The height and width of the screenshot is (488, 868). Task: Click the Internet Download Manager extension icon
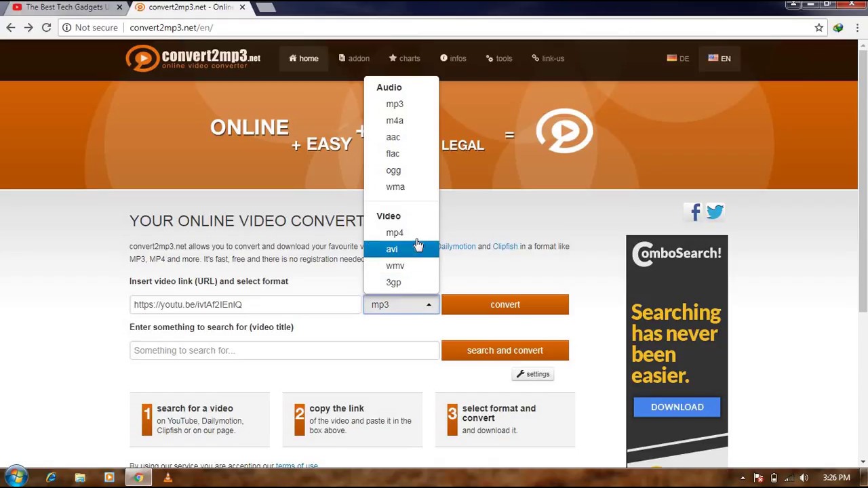click(x=838, y=28)
